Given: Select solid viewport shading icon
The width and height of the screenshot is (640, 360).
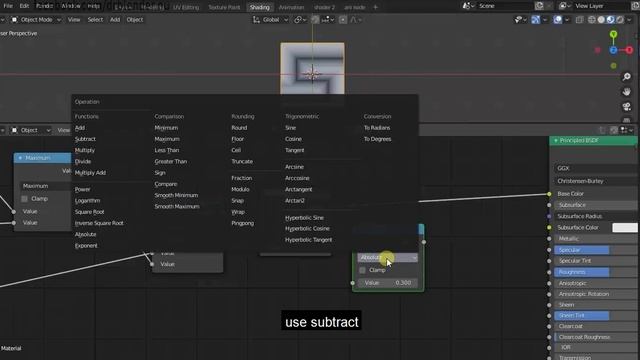Looking at the screenshot, I should click(601, 20).
